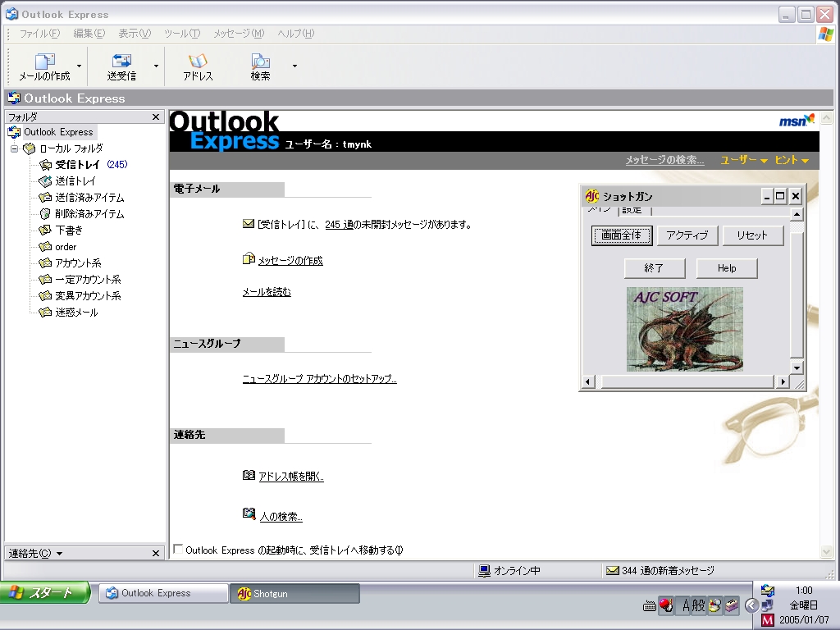Click the people search icon beside 人の検索
The height and width of the screenshot is (630, 840).
coord(249,514)
